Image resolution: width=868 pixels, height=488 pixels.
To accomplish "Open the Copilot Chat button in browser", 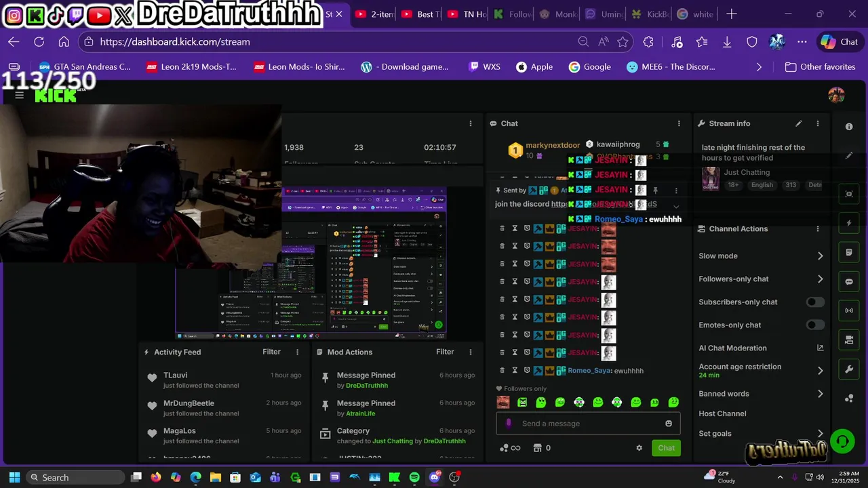I will [839, 42].
